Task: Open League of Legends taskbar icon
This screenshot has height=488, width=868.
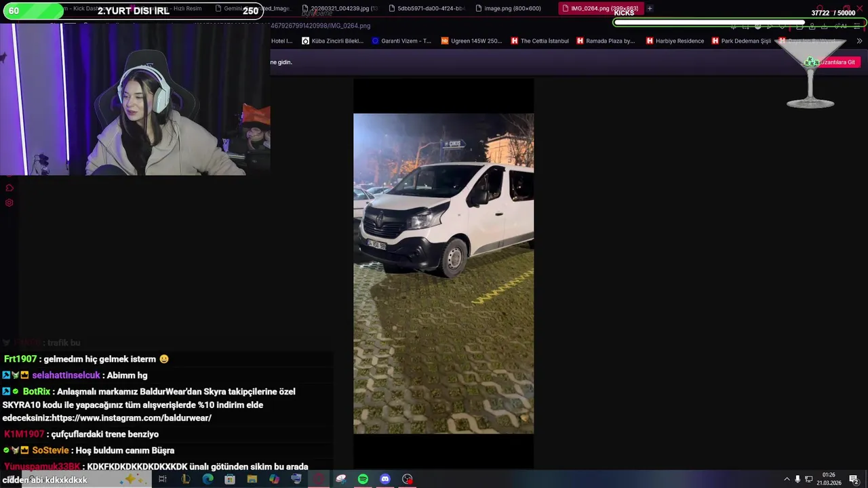Action: coord(185,479)
